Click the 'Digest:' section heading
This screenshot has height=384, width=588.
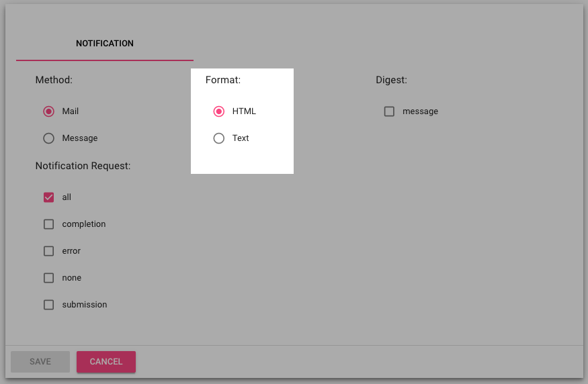(391, 80)
